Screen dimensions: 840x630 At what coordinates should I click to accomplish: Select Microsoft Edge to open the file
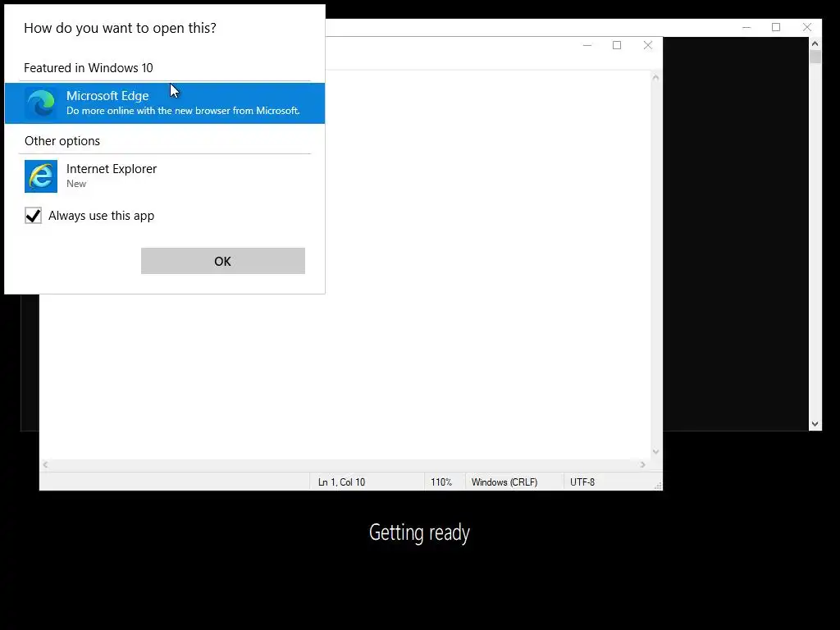coord(164,103)
